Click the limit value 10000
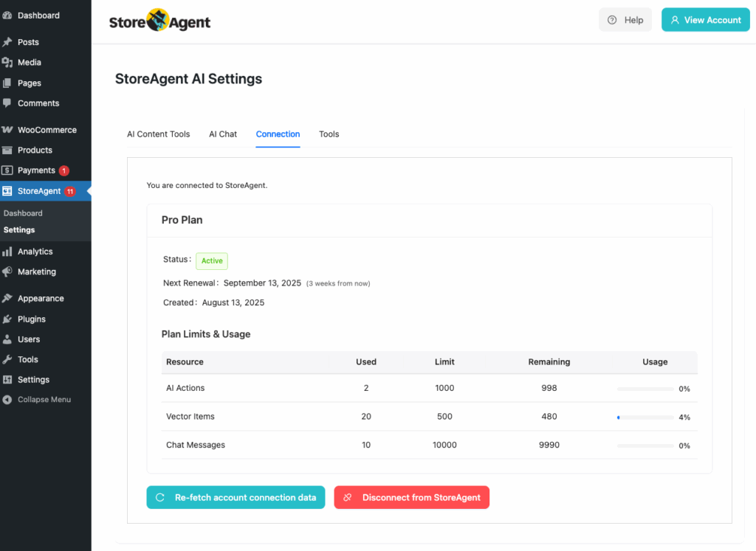 click(444, 445)
